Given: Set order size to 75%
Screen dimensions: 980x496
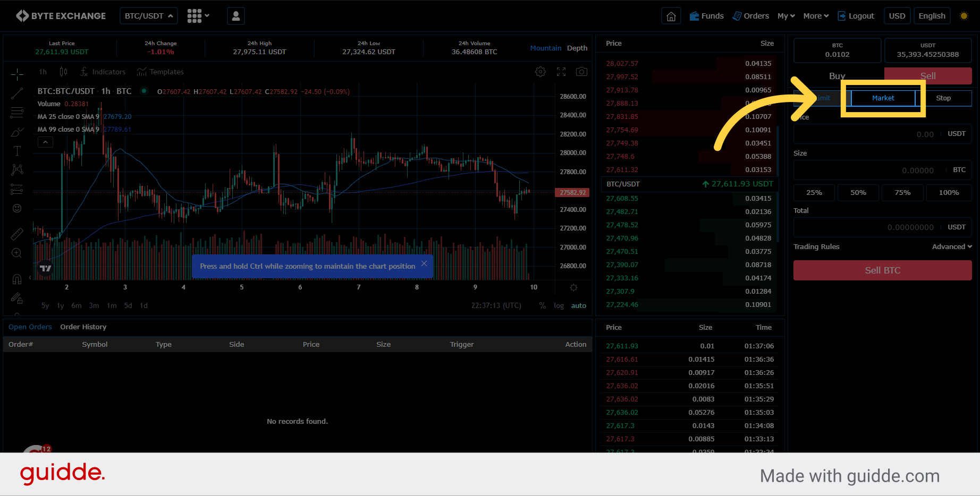Looking at the screenshot, I should tap(902, 193).
